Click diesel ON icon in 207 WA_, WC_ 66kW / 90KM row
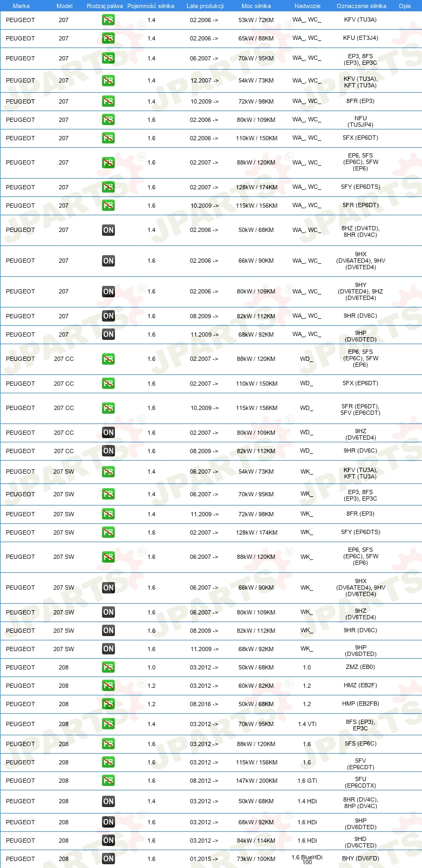 pos(108,261)
